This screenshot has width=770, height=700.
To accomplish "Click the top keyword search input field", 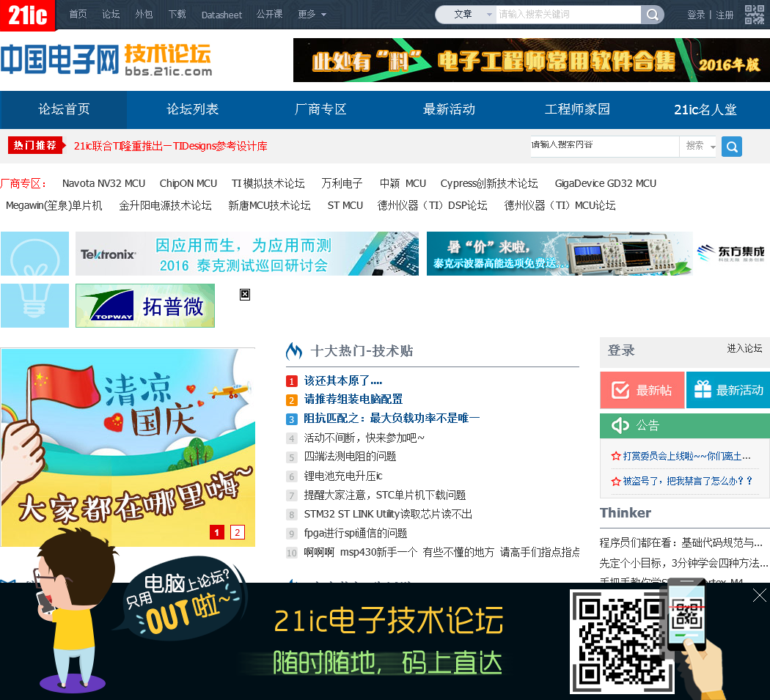I will pyautogui.click(x=568, y=15).
